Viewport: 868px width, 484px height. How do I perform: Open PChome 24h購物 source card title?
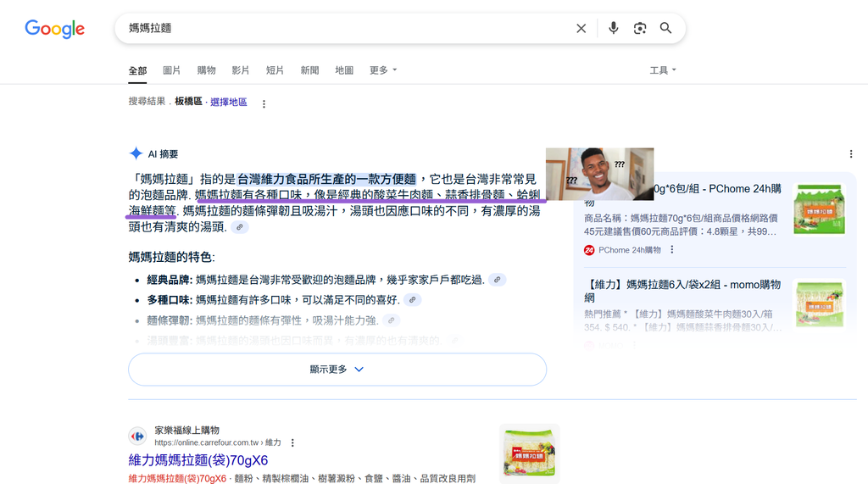[x=682, y=195]
